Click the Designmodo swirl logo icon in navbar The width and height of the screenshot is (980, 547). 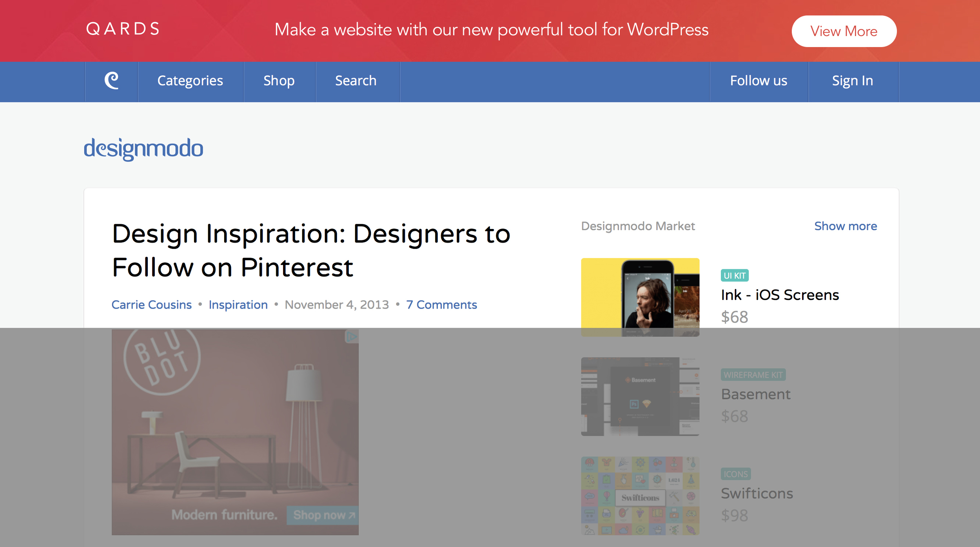pos(112,80)
